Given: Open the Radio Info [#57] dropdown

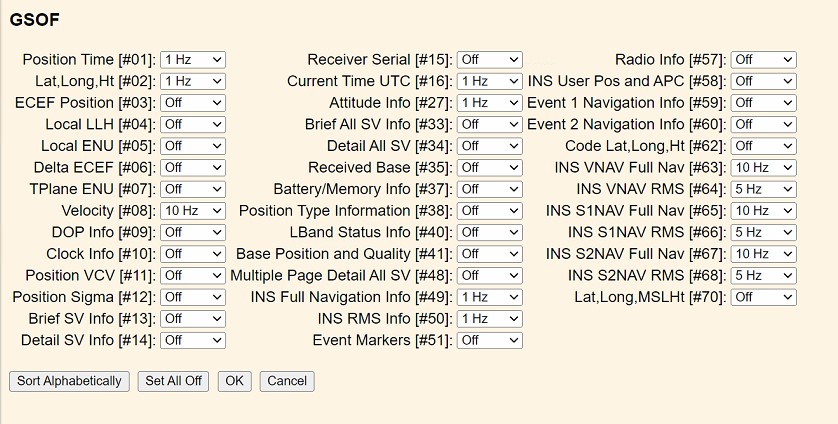Looking at the screenshot, I should click(763, 60).
